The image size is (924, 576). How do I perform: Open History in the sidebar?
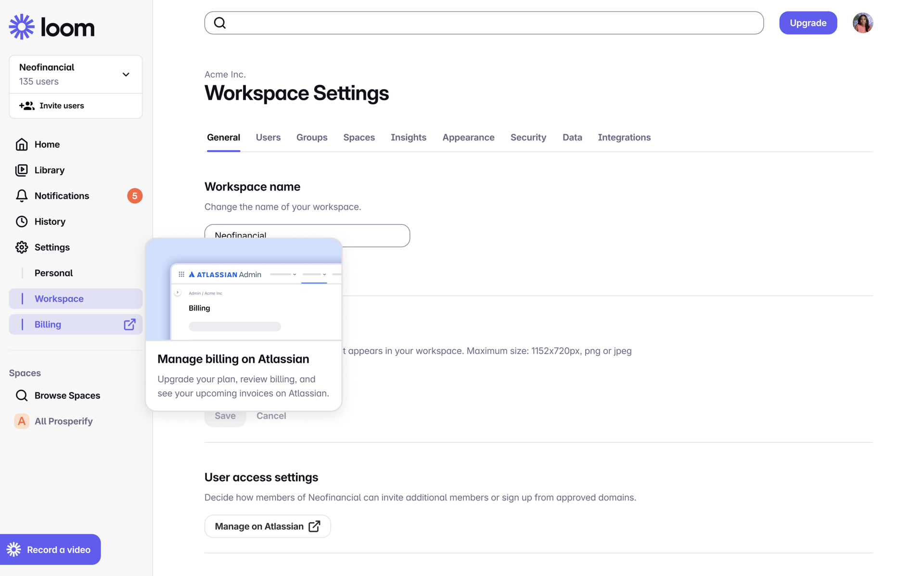[76, 221]
